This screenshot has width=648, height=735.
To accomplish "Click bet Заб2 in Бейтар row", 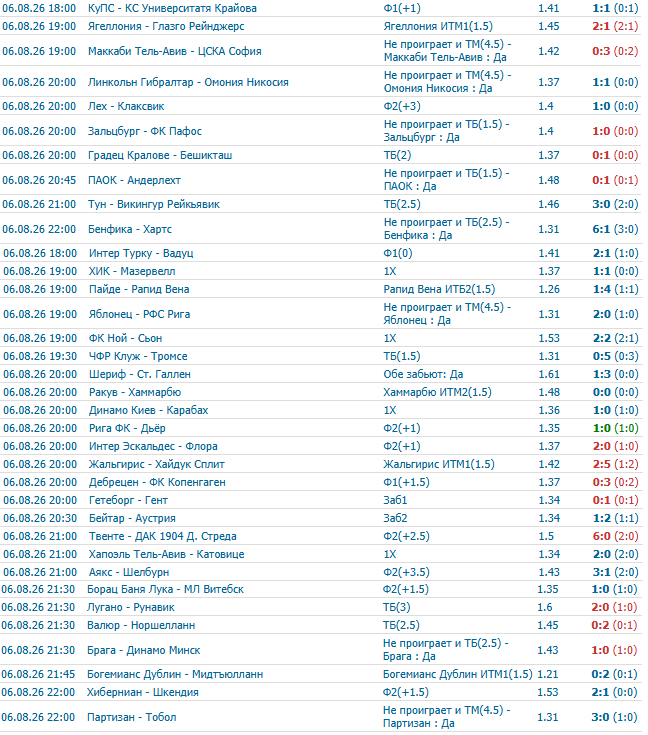I will pos(395,518).
